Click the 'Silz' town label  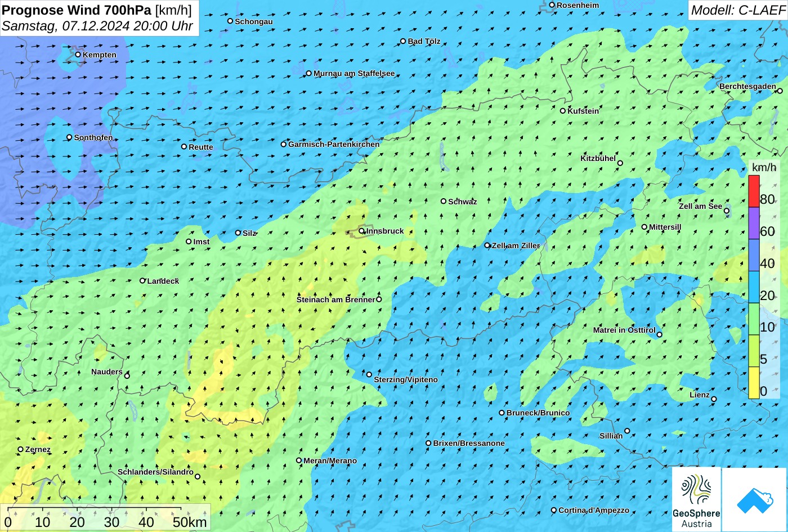coord(249,233)
